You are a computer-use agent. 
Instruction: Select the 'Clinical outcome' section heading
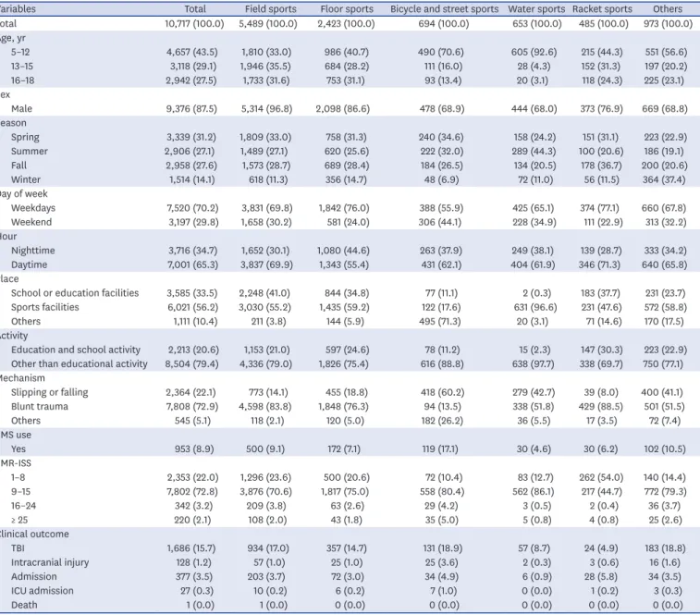pos(33,535)
